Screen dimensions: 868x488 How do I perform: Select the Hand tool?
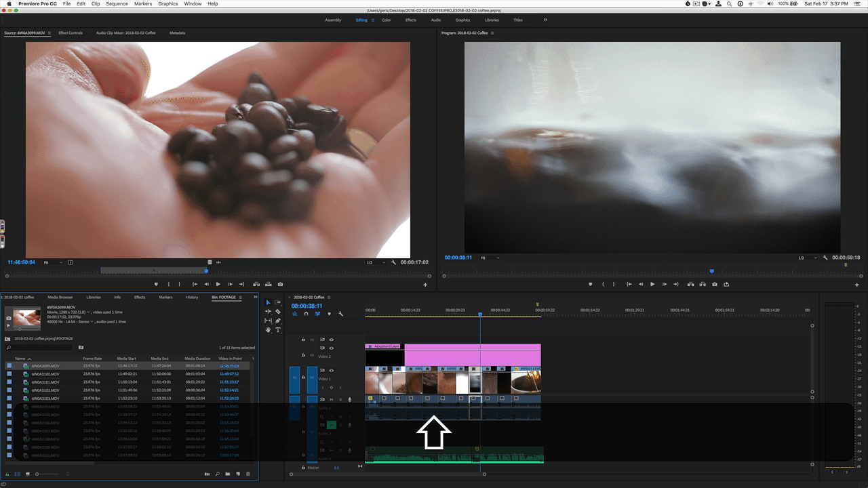tap(269, 329)
